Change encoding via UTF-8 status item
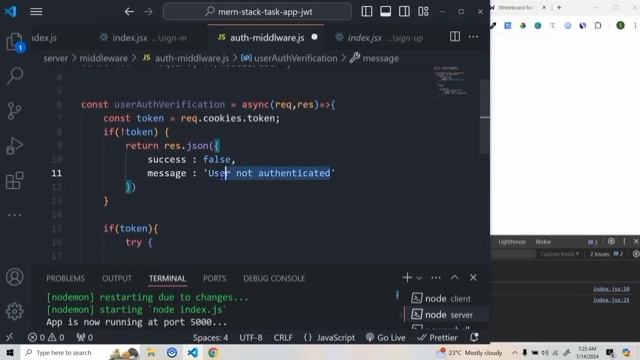This screenshot has width=640, height=360. [251, 338]
